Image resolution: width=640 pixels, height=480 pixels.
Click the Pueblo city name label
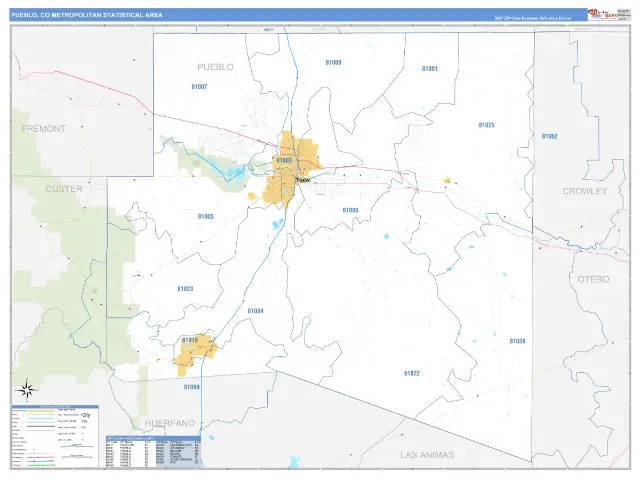(303, 180)
